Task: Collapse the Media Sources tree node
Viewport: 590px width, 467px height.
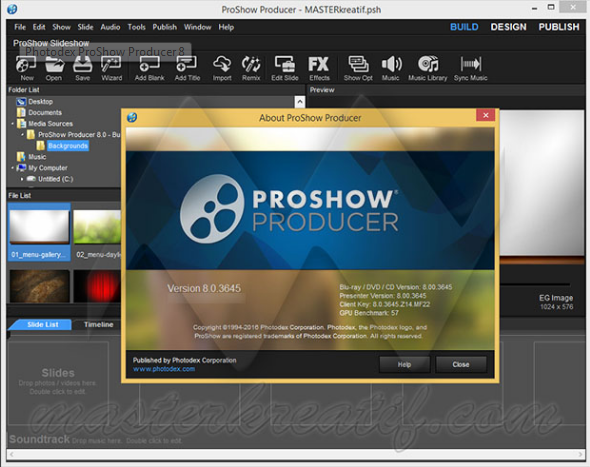Action: click(12, 123)
